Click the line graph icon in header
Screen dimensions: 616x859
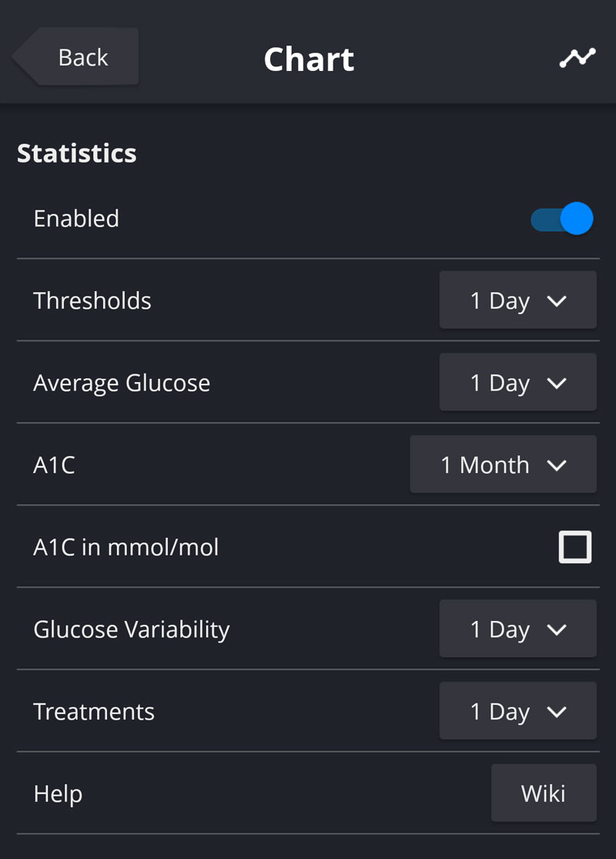[577, 58]
